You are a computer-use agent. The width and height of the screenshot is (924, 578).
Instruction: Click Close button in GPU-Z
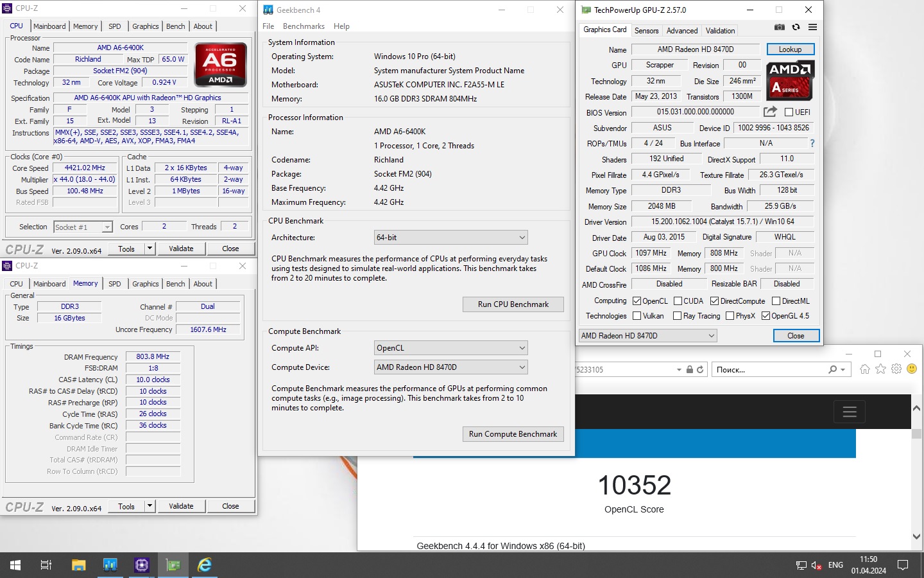point(796,336)
